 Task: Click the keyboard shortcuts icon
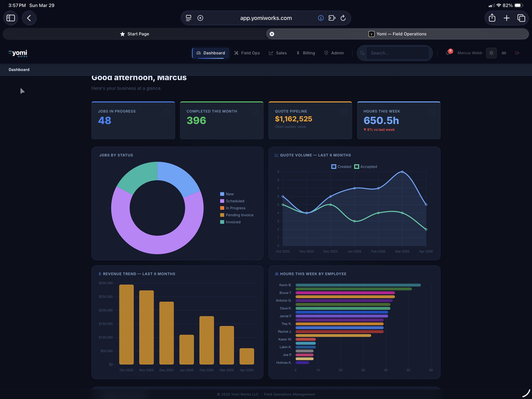[x=504, y=53]
